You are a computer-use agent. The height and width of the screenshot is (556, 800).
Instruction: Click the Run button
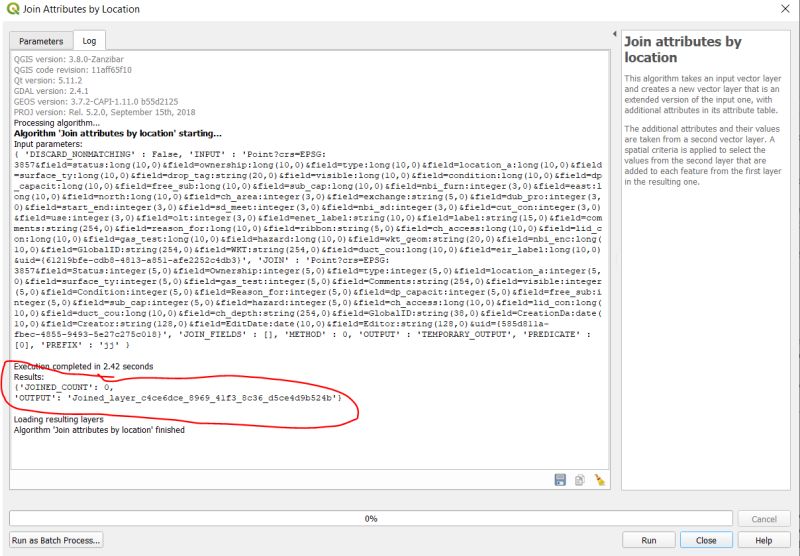648,540
